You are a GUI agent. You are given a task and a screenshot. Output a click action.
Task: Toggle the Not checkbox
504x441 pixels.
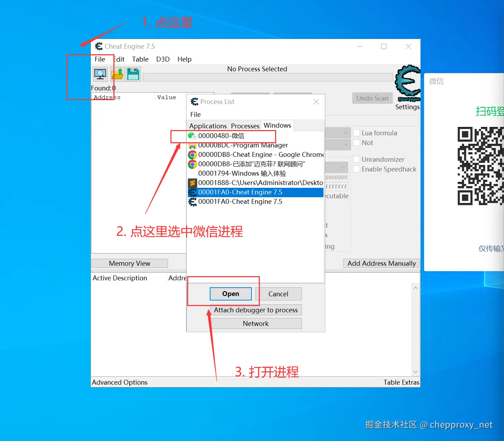pos(357,143)
